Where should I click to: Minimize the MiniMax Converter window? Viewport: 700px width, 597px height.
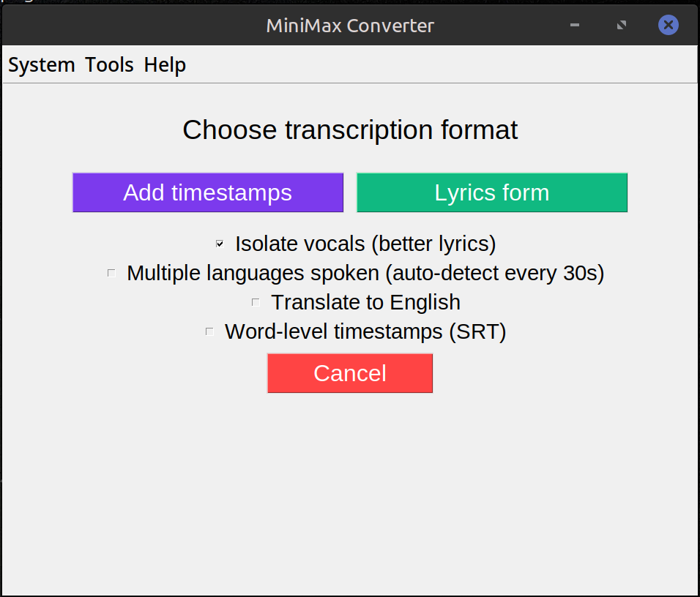click(x=575, y=25)
